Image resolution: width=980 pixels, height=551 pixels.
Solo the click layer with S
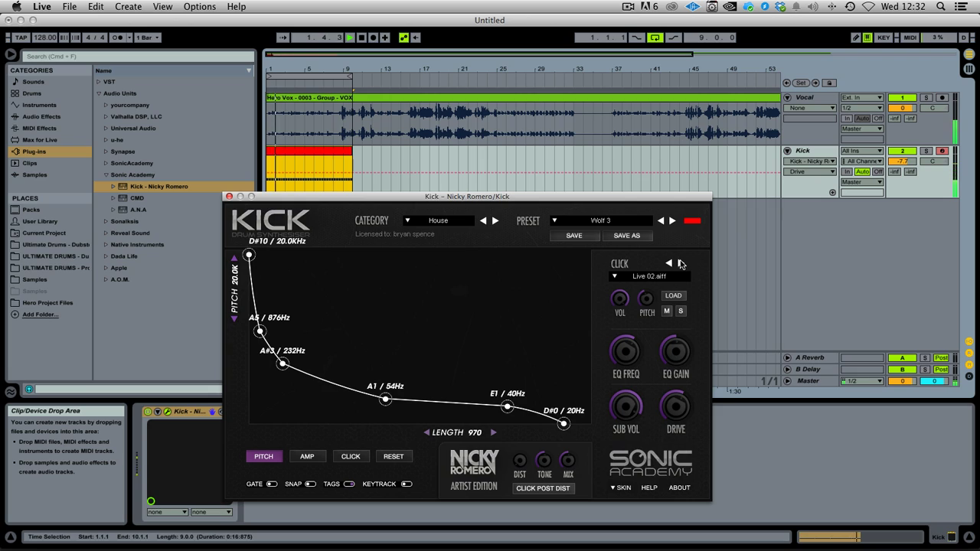681,311
